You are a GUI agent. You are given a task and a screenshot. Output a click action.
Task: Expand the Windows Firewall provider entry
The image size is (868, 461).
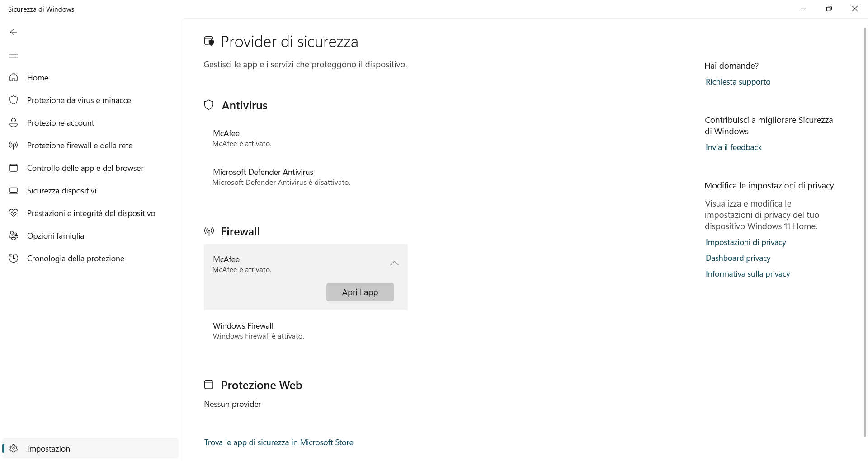point(306,331)
